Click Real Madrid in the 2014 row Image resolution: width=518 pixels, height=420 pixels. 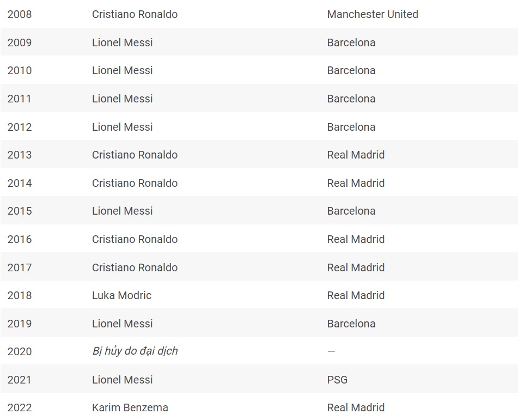356,183
